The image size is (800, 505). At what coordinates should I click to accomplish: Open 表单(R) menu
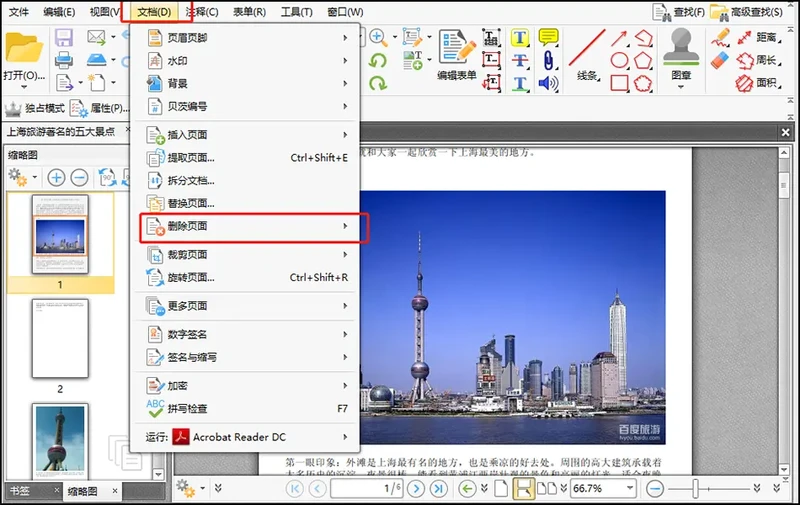point(249,12)
